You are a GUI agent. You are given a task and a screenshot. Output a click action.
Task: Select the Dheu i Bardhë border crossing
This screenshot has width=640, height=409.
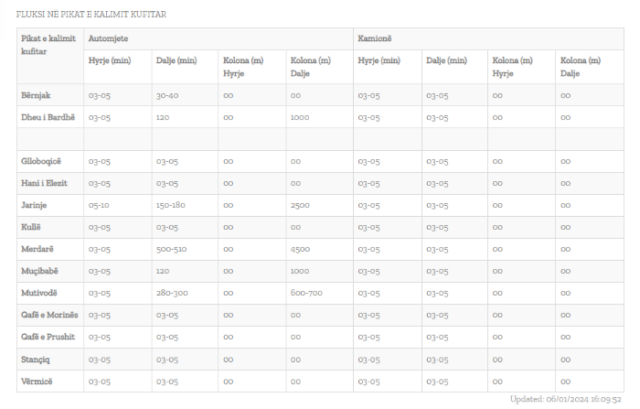pyautogui.click(x=46, y=117)
